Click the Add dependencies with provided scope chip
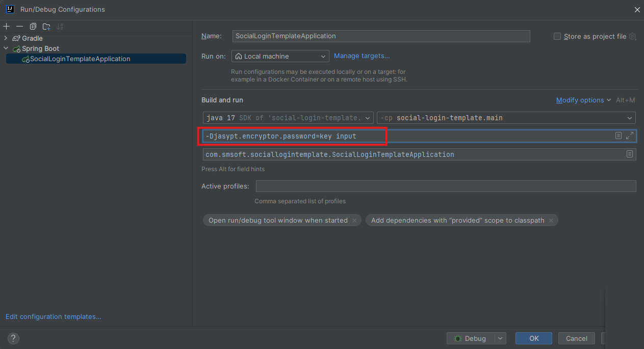The width and height of the screenshot is (644, 349). pyautogui.click(x=462, y=220)
